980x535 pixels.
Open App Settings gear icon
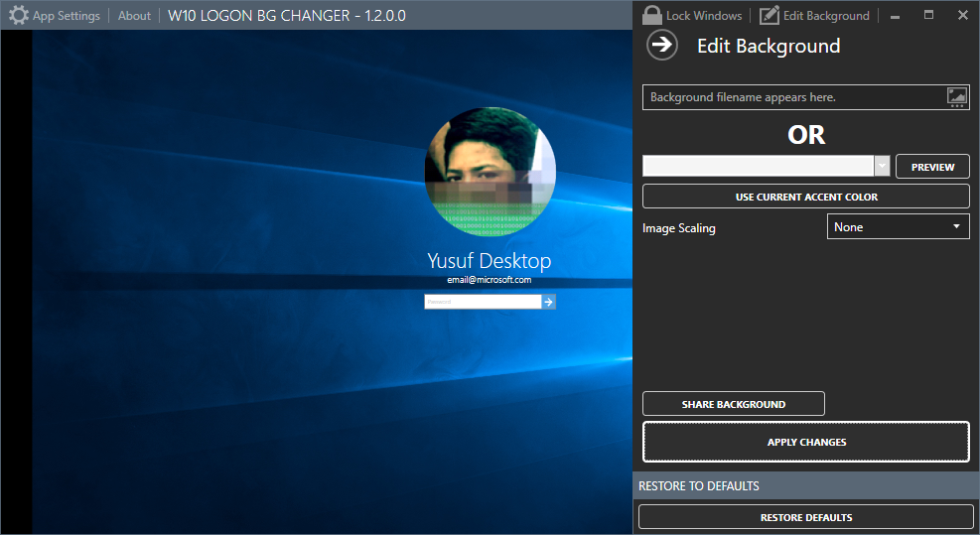19,15
